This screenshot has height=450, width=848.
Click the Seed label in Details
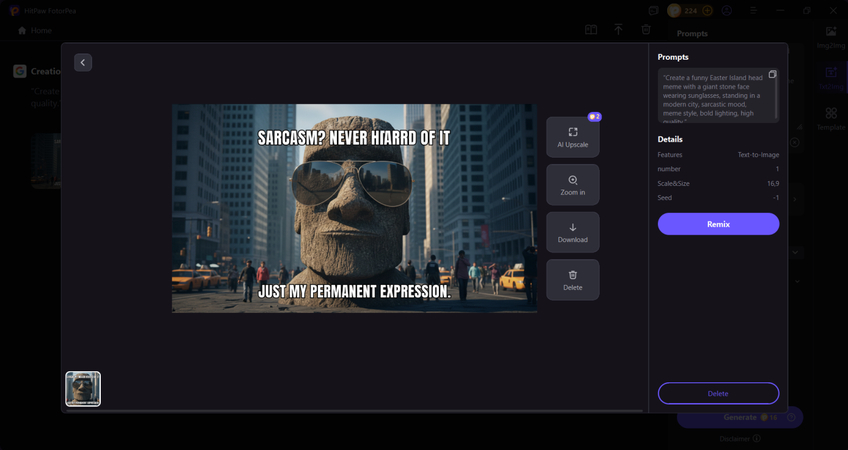pyautogui.click(x=665, y=197)
